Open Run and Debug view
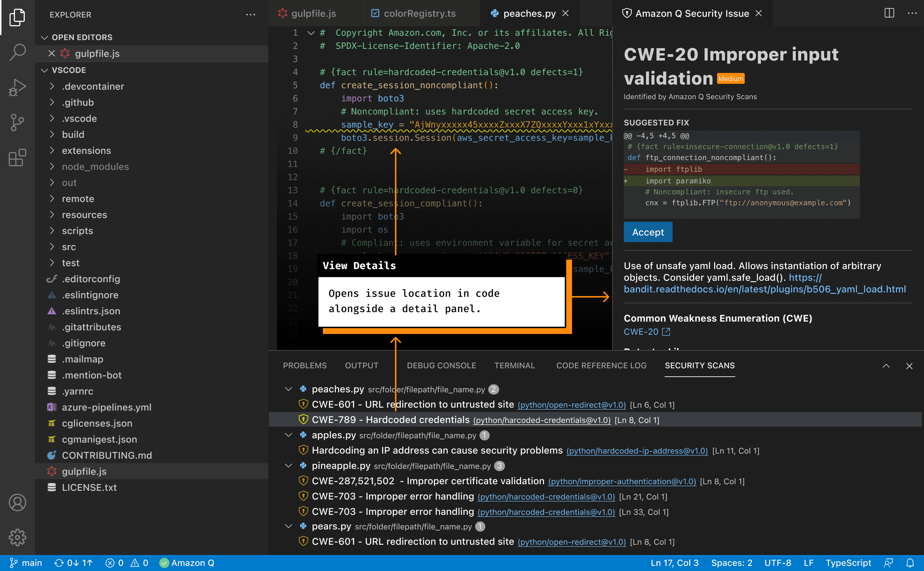This screenshot has height=571, width=924. (x=17, y=87)
